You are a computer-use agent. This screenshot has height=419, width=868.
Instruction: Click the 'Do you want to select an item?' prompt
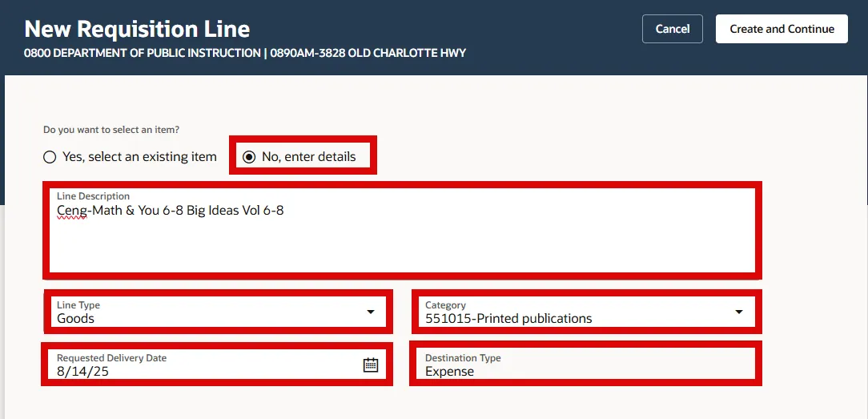click(x=111, y=130)
